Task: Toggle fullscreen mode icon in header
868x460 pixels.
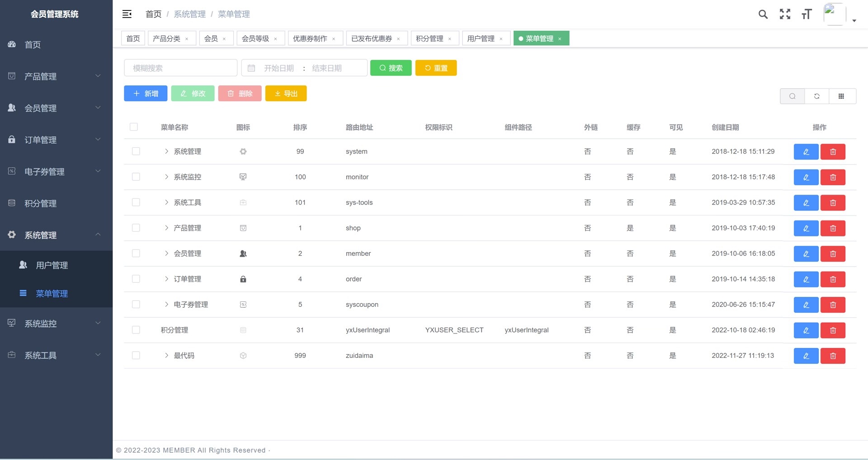Action: click(785, 14)
